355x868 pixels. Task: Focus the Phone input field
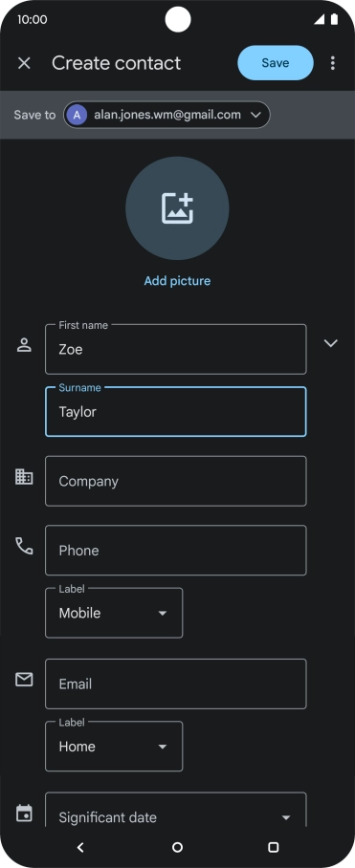click(x=175, y=551)
